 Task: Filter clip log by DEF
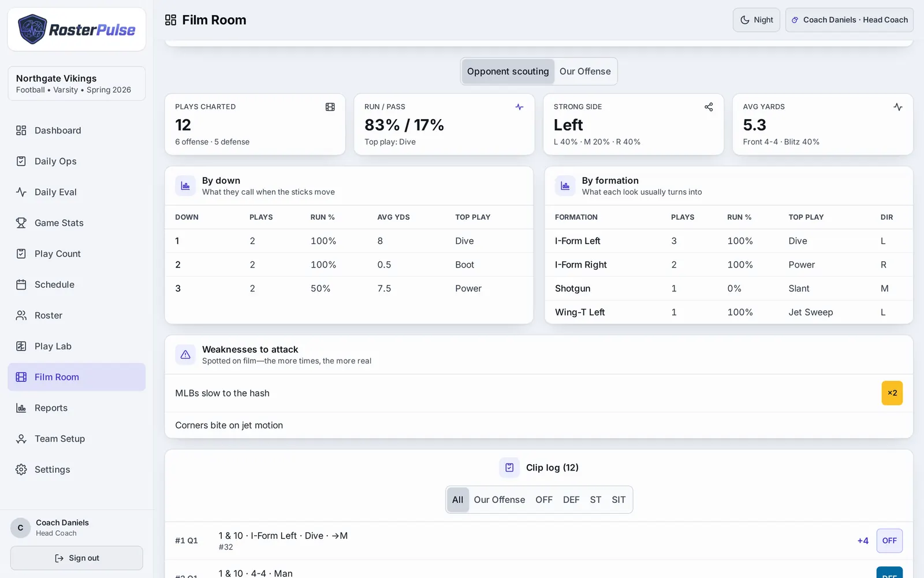coord(571,500)
